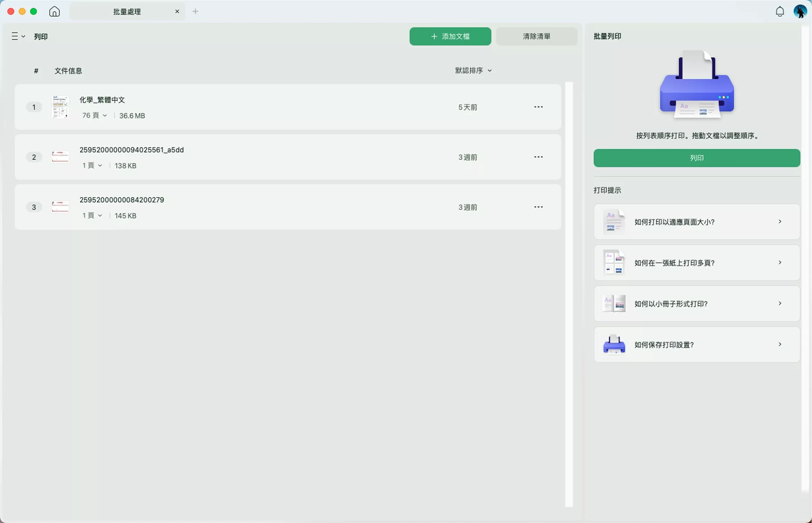
Task: Click chevron on 如何在一張紙上打印多頁 card
Action: 780,262
